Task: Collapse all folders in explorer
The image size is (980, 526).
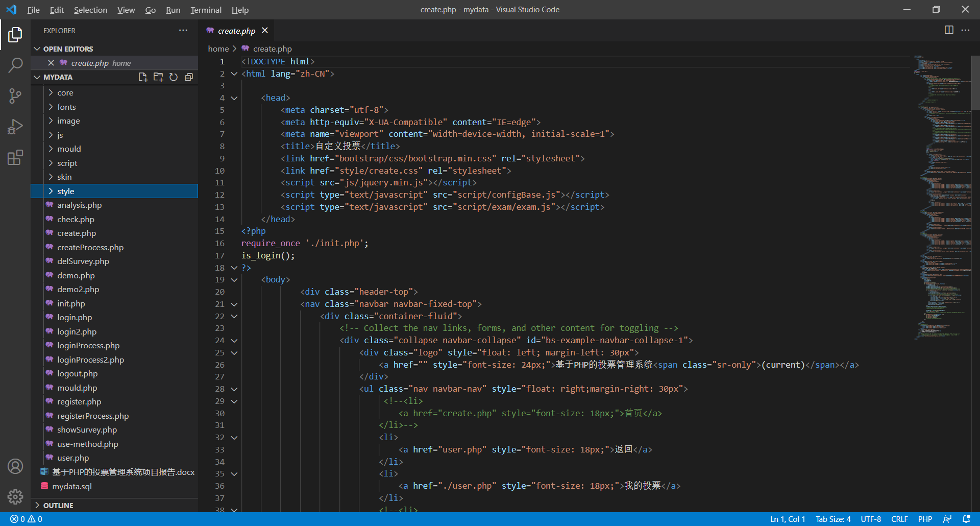Action: [x=189, y=77]
